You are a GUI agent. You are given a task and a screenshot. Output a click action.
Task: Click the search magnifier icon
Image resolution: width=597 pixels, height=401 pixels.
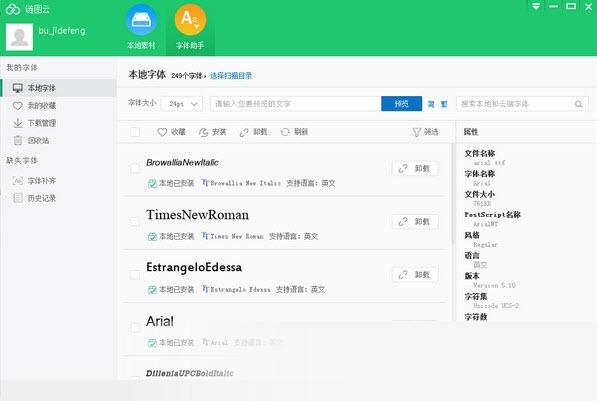pyautogui.click(x=579, y=104)
